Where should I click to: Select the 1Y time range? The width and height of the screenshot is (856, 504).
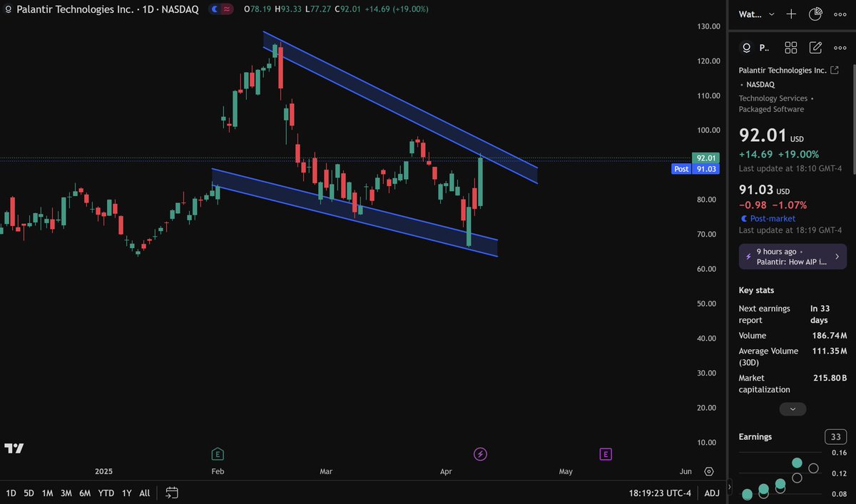click(127, 493)
